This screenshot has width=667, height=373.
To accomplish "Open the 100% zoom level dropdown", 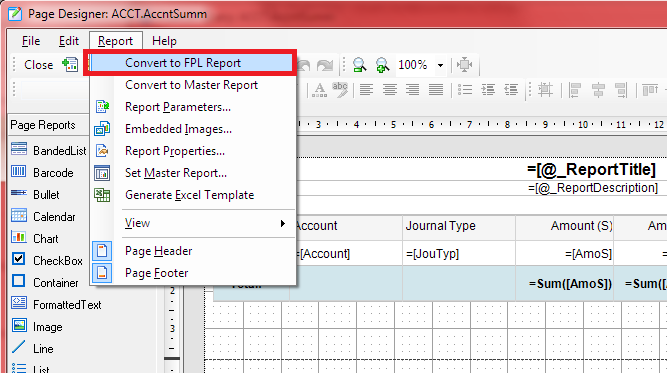I will pos(441,65).
